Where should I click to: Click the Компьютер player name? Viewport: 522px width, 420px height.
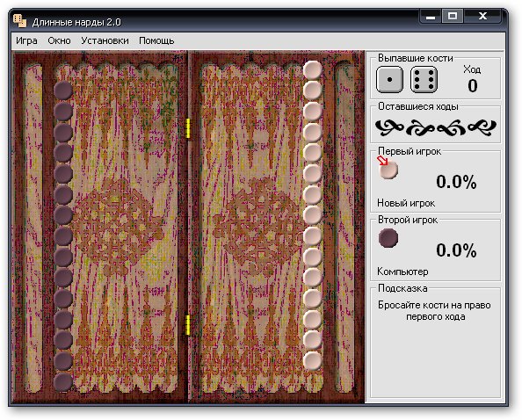coord(402,272)
